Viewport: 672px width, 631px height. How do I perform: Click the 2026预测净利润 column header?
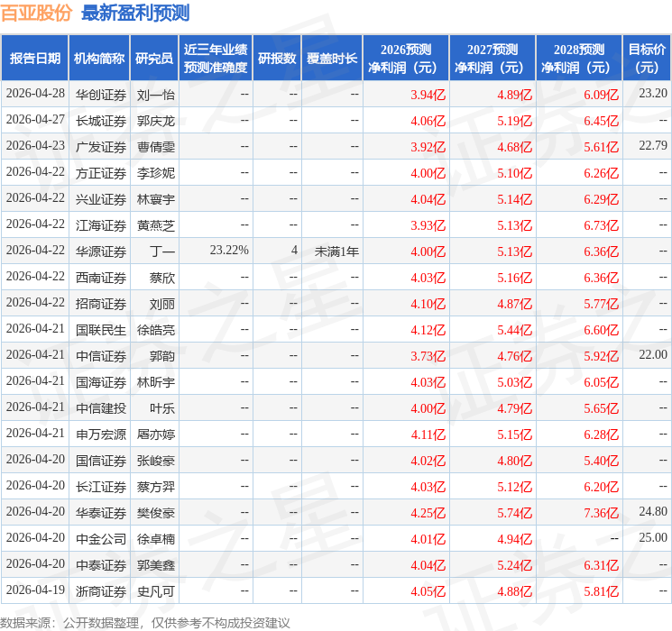(406, 59)
